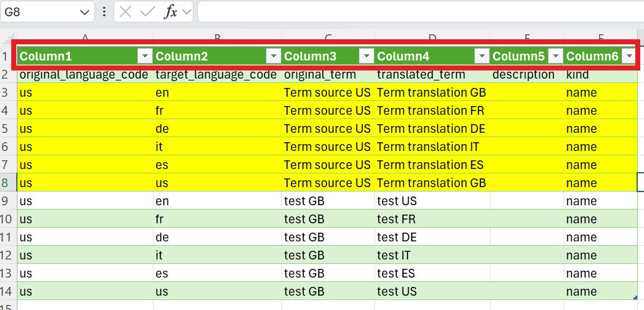Click the Enter checkmark formula bar icon
Viewport: 644px width, 310px height.
148,12
